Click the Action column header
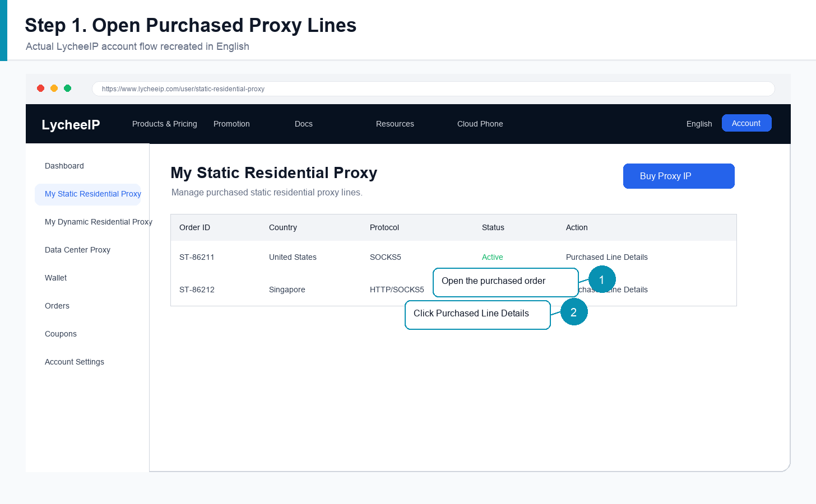816x504 pixels. click(577, 227)
